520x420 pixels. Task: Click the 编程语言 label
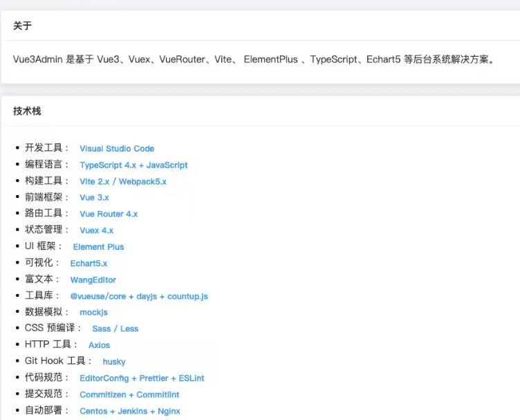[46, 164]
